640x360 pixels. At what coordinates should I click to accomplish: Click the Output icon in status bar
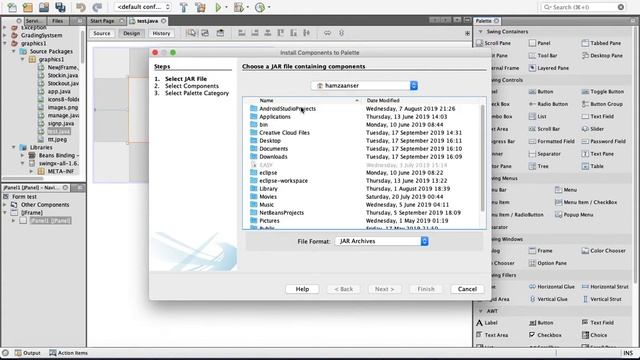pyautogui.click(x=18, y=353)
